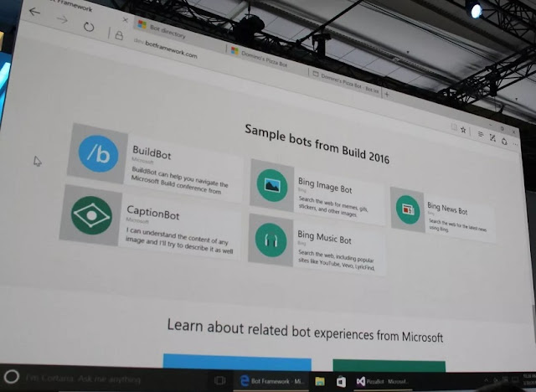Click 'Sample bots from Build 2016' heading
The width and height of the screenshot is (536, 392).
click(317, 144)
